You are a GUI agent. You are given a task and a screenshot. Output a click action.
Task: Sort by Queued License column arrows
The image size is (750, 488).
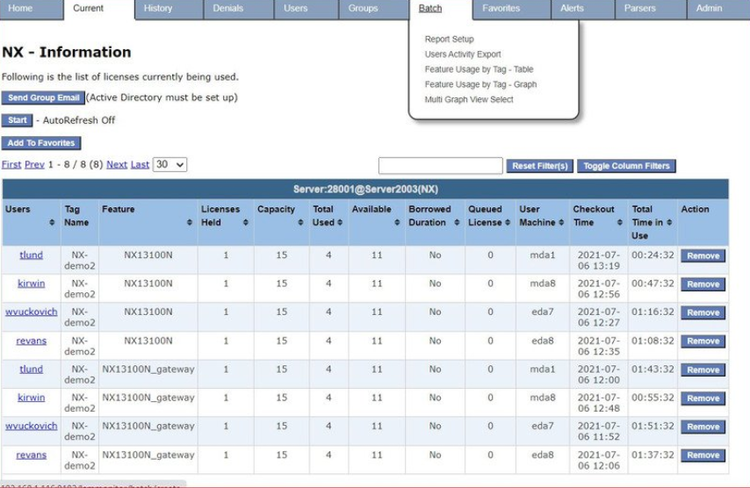pyautogui.click(x=511, y=222)
